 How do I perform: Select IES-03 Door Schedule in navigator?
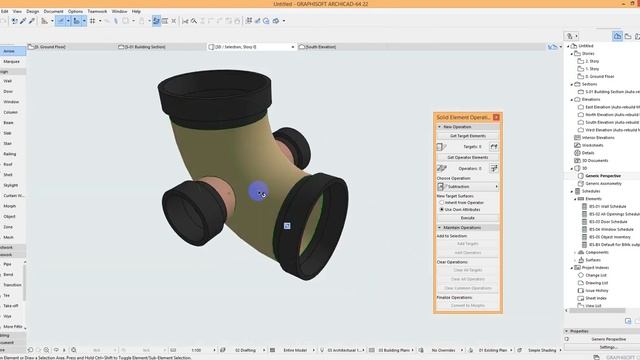[608, 222]
